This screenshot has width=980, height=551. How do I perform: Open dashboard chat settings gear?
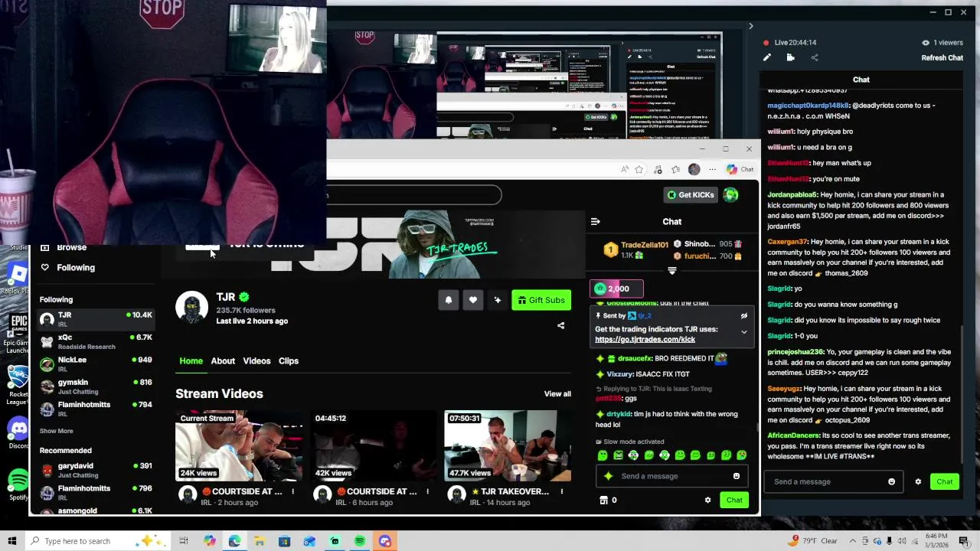coord(918,481)
